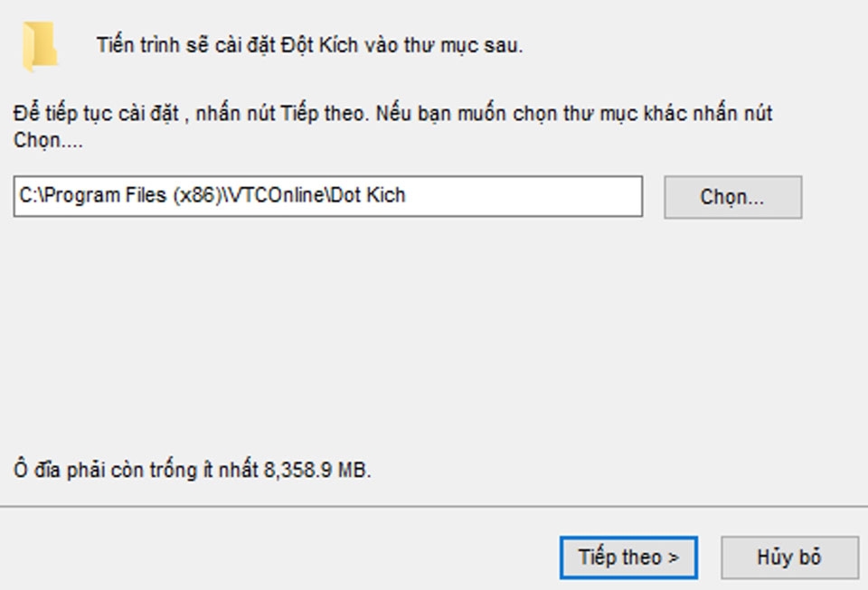Click the 'Ổ đĩa phải còn trống' label
The height and width of the screenshot is (590, 868).
(x=105, y=470)
